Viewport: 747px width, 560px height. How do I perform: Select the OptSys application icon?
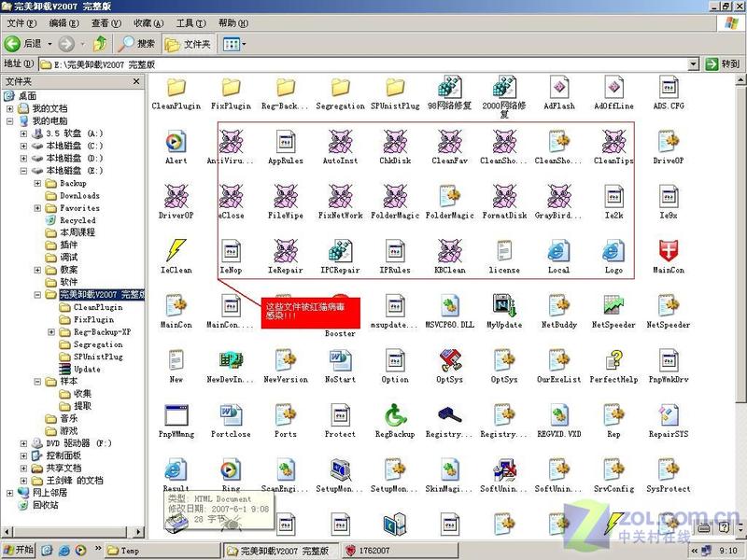click(450, 360)
